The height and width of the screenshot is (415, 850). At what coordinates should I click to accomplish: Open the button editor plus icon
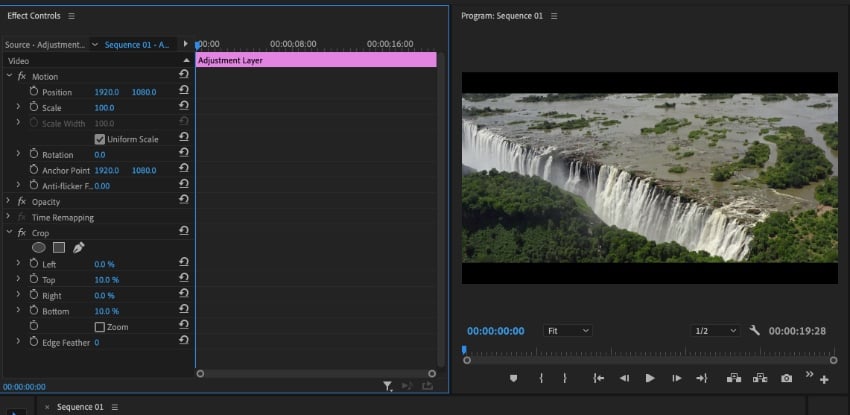pyautogui.click(x=824, y=380)
